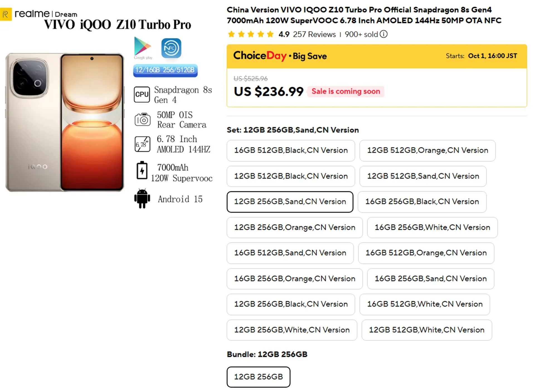Click the yellow realme logo icon

(6, 14)
